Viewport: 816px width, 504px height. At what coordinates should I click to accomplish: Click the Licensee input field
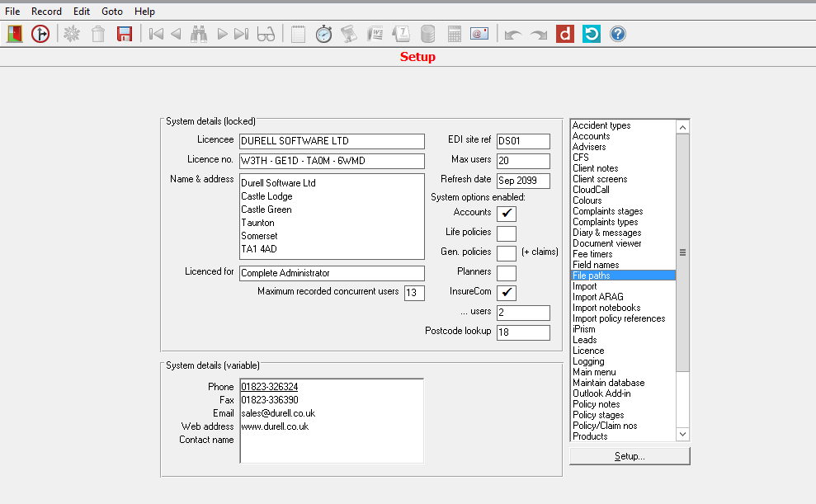click(332, 141)
